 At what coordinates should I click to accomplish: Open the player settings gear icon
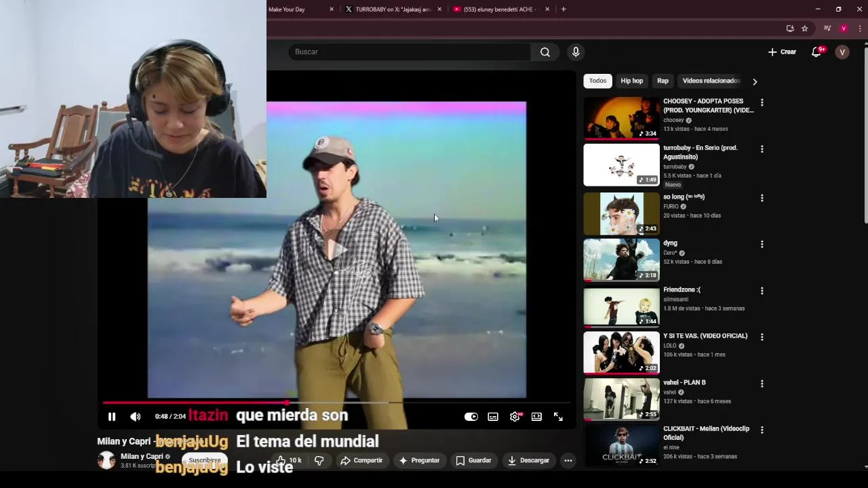515,417
